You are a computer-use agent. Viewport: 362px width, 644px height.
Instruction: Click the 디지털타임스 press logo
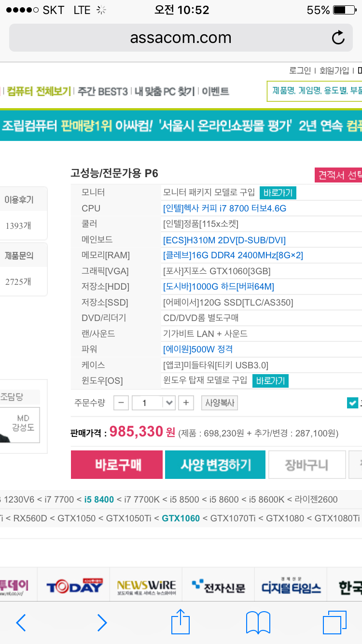pos(292,587)
